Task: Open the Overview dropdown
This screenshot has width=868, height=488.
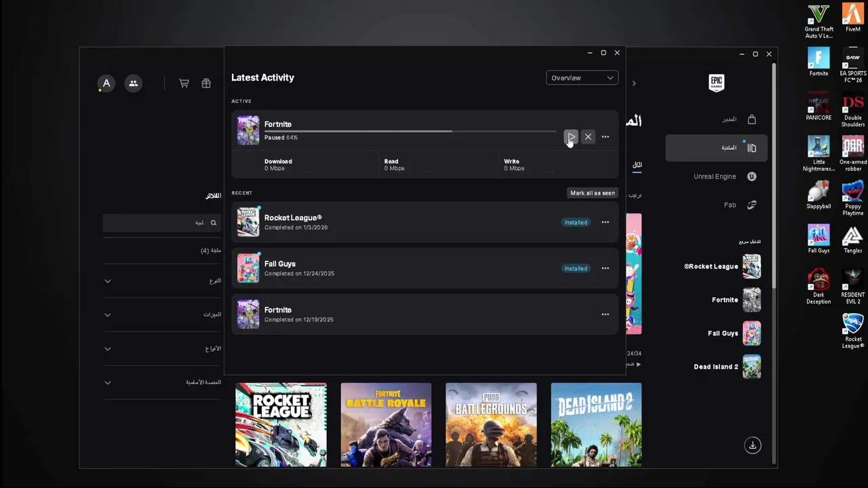Action: 582,78
